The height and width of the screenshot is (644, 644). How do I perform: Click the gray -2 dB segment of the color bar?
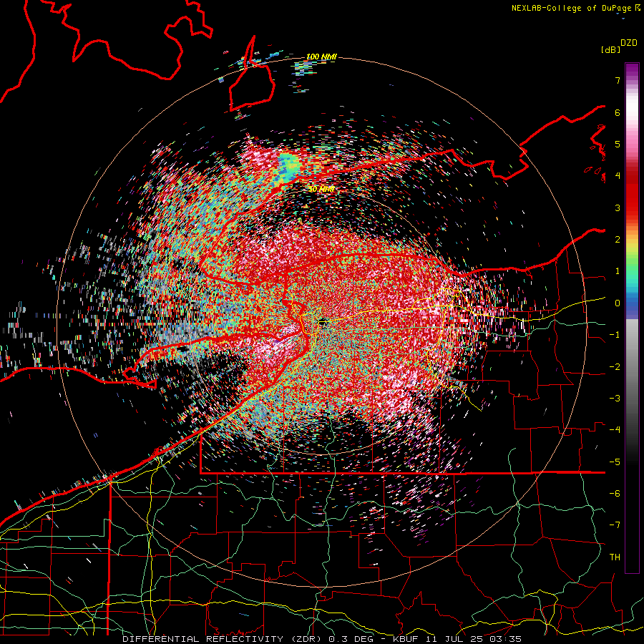click(632, 366)
